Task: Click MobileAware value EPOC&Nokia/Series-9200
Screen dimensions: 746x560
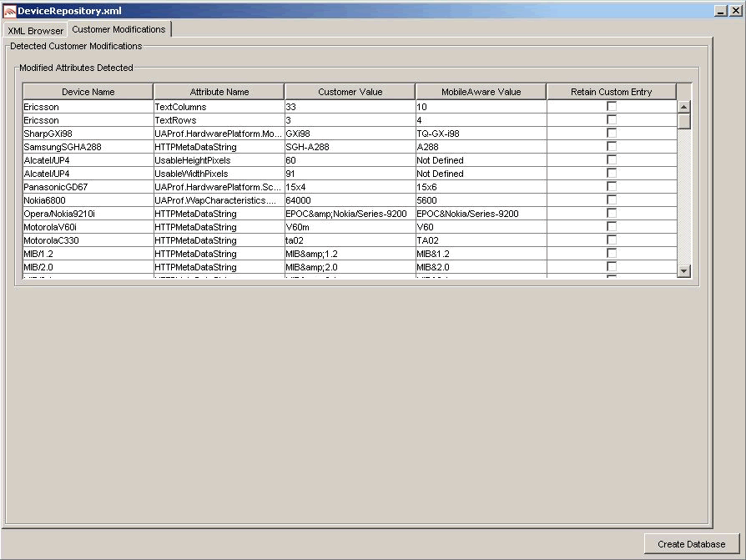Action: coord(481,213)
